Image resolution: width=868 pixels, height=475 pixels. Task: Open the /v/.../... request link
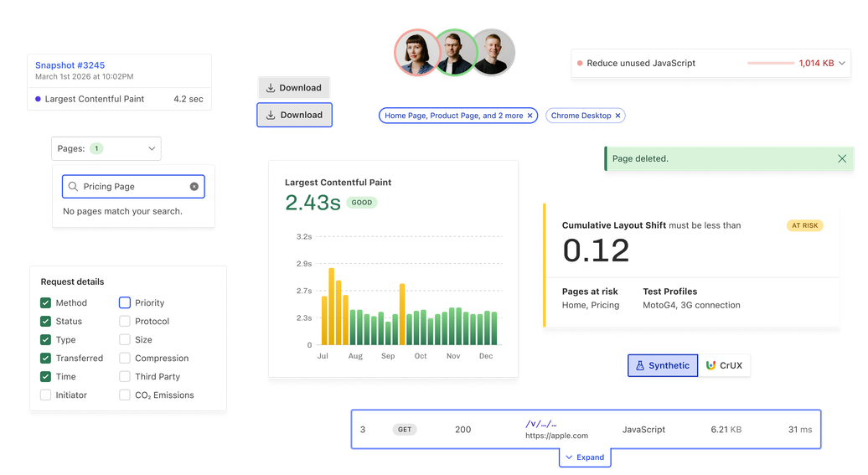pos(541,424)
